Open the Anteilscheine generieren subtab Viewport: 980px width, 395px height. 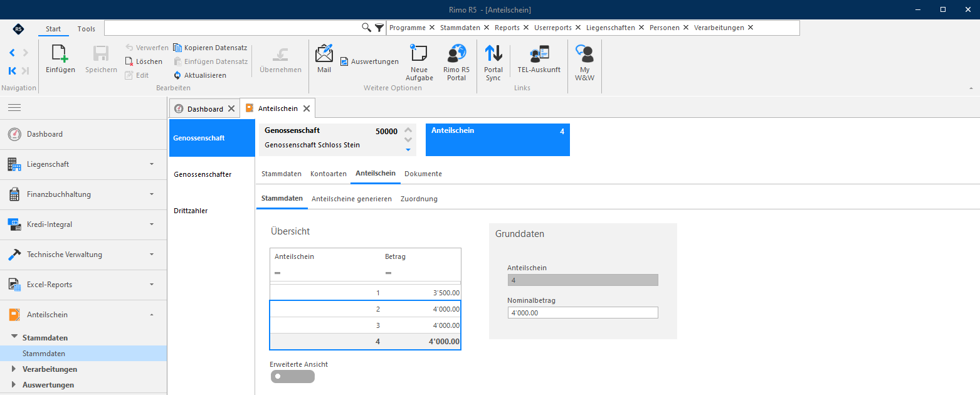pyautogui.click(x=352, y=199)
